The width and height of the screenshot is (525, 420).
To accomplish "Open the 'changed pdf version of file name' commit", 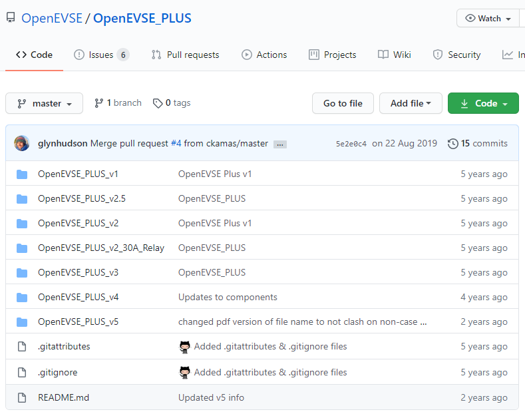I will pyautogui.click(x=302, y=322).
